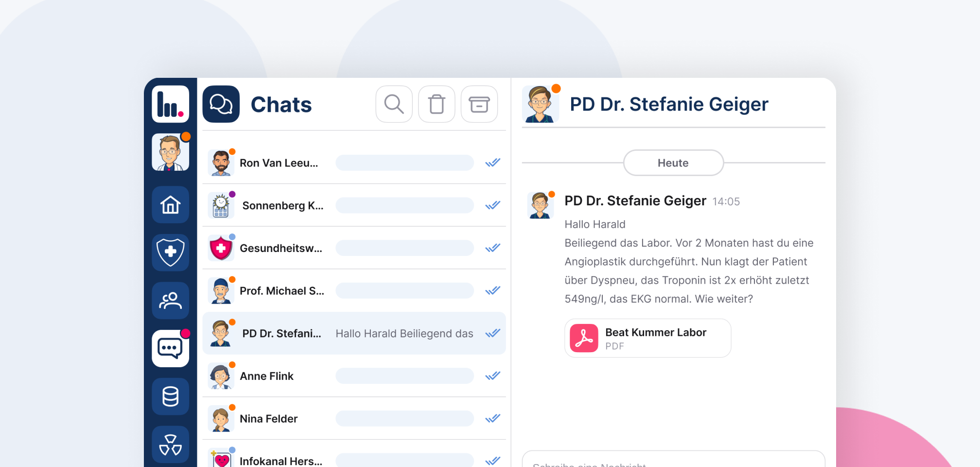This screenshot has height=467, width=980.
Task: Open the user profile avatar in sidebar
Action: [x=170, y=153]
